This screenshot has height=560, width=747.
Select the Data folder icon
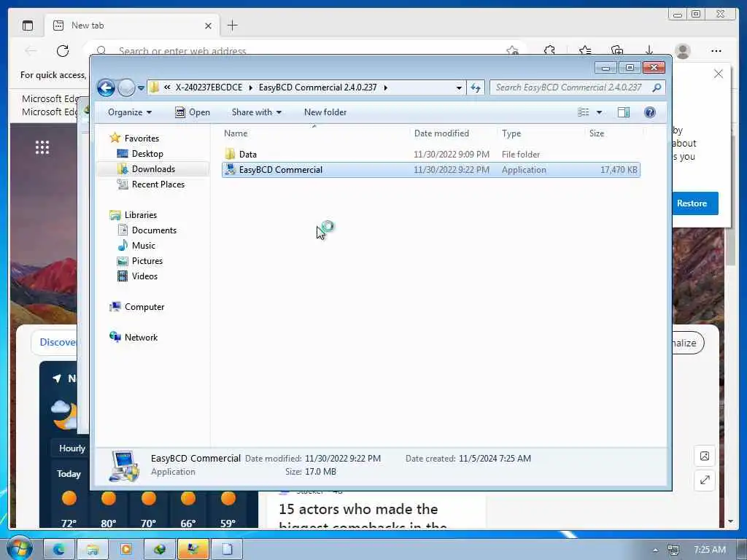pyautogui.click(x=230, y=154)
